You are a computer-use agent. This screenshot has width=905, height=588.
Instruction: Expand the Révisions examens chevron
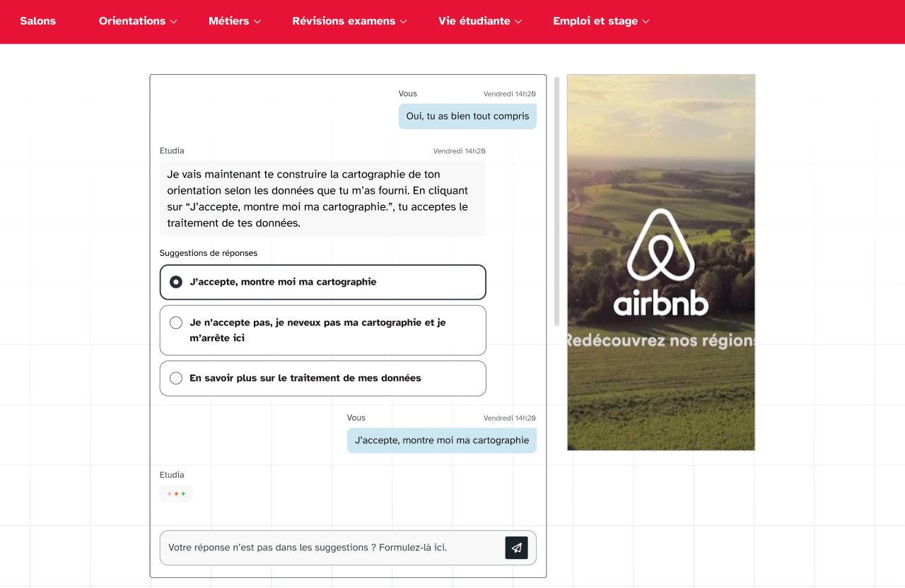404,22
